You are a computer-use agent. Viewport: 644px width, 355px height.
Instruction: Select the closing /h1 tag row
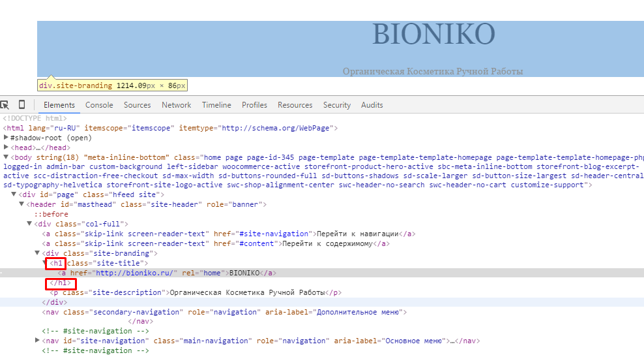pos(61,283)
